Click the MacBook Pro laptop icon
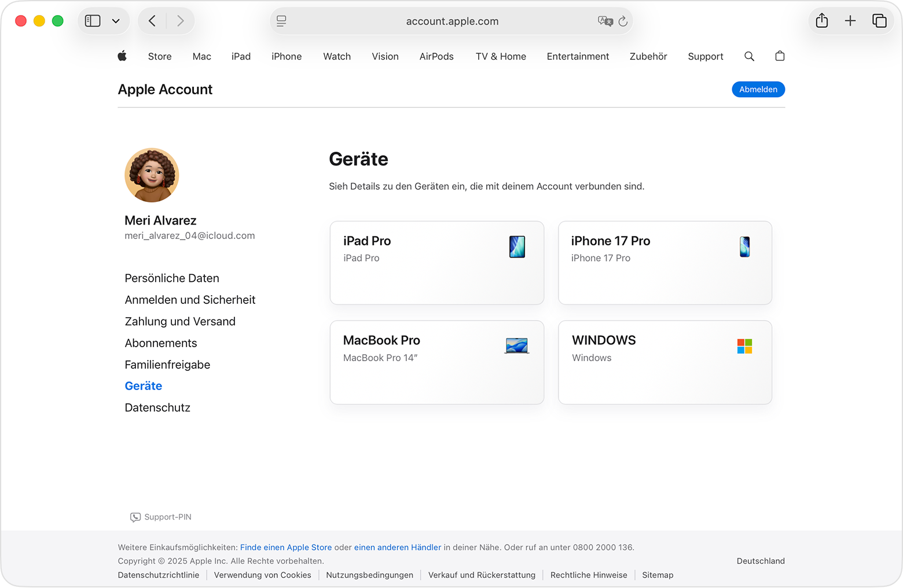The image size is (903, 588). (516, 346)
